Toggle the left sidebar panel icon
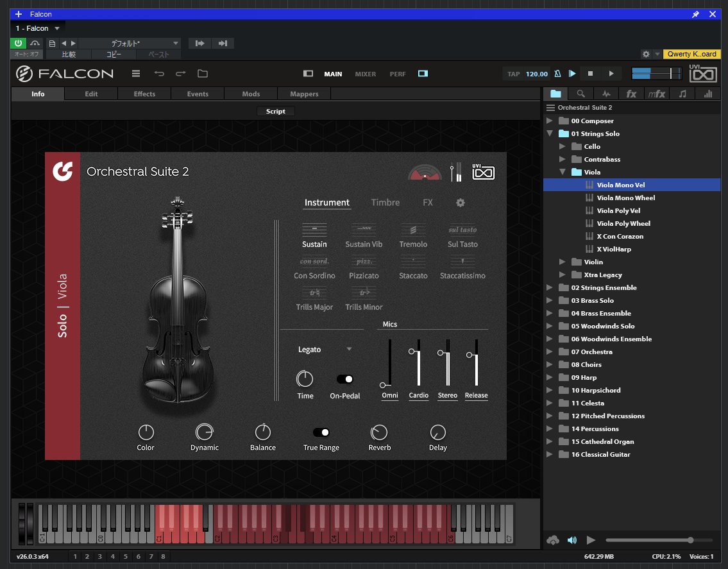The image size is (728, 569). click(x=308, y=73)
